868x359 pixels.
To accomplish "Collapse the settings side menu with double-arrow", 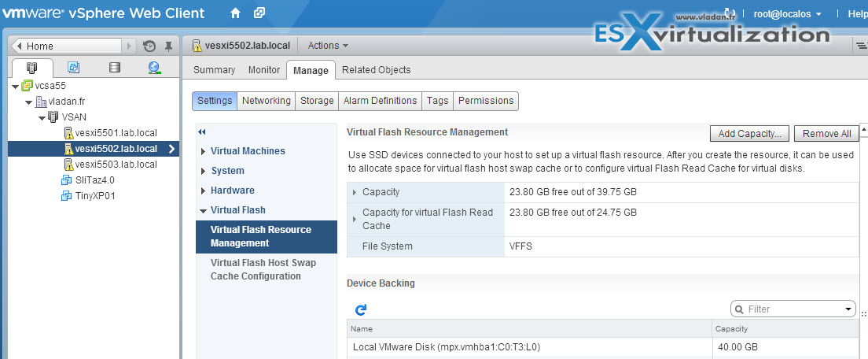I will pos(201,131).
